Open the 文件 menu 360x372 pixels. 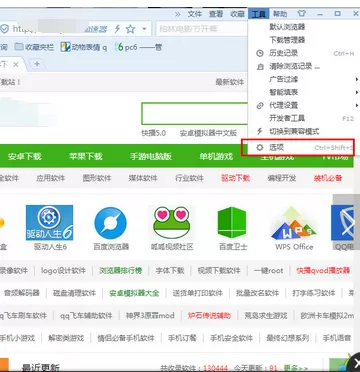point(195,14)
